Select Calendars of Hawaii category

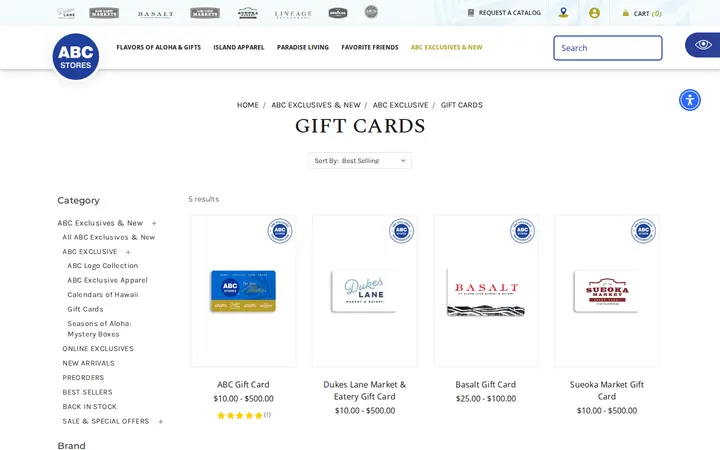click(x=103, y=295)
